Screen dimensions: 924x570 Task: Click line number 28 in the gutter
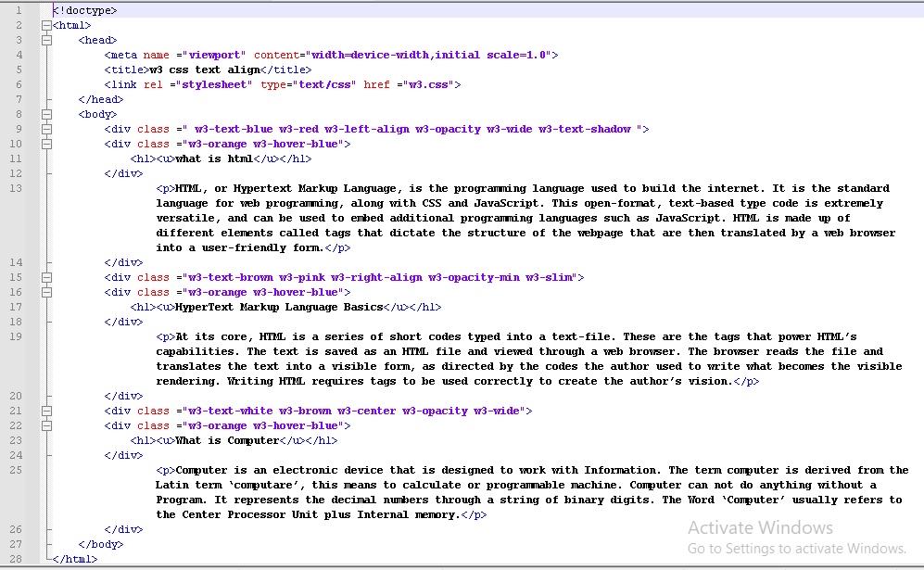(x=19, y=559)
